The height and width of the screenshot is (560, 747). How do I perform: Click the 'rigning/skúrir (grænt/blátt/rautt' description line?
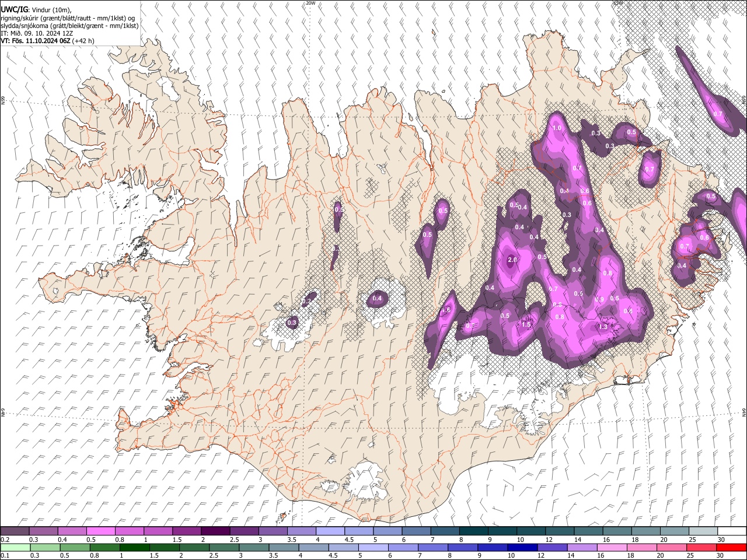coord(68,18)
